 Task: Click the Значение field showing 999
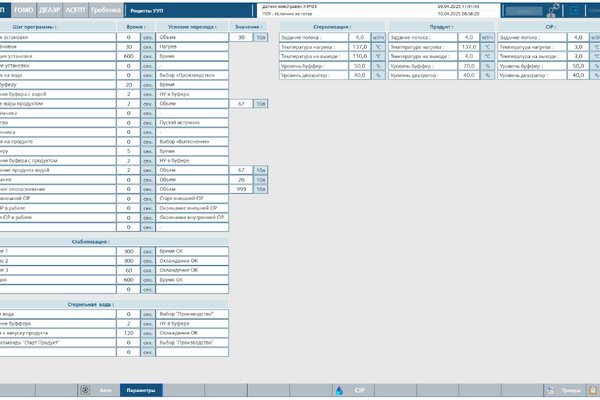[x=240, y=189]
